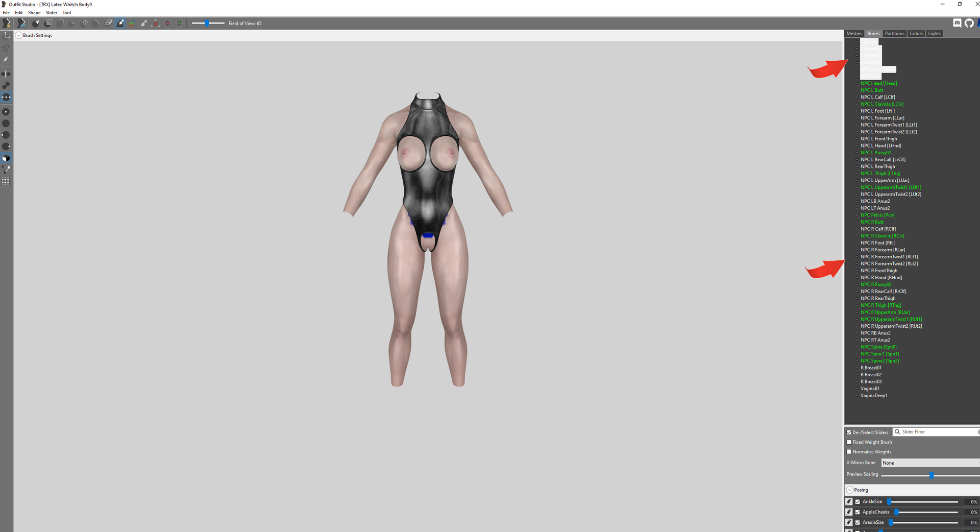Select the Alpha brush tool

[144, 23]
